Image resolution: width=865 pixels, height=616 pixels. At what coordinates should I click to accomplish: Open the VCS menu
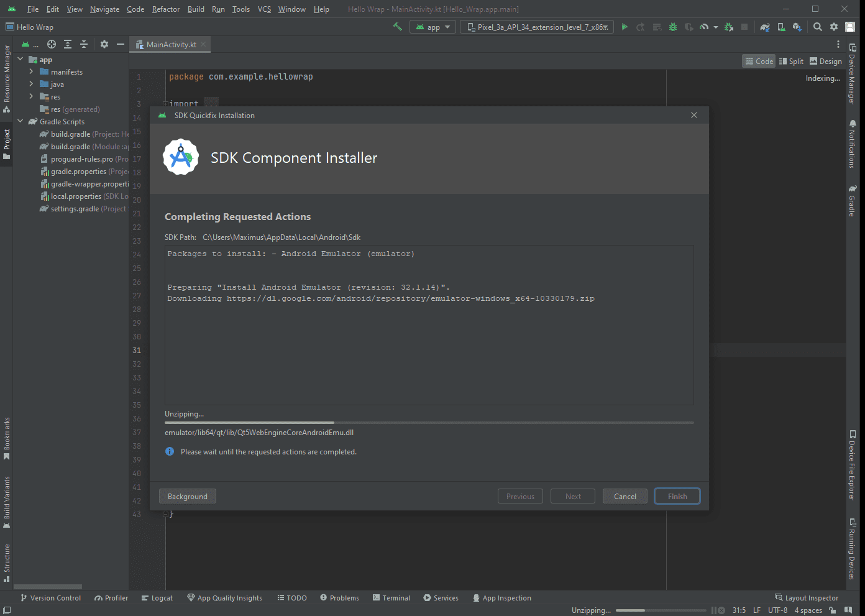tap(264, 9)
